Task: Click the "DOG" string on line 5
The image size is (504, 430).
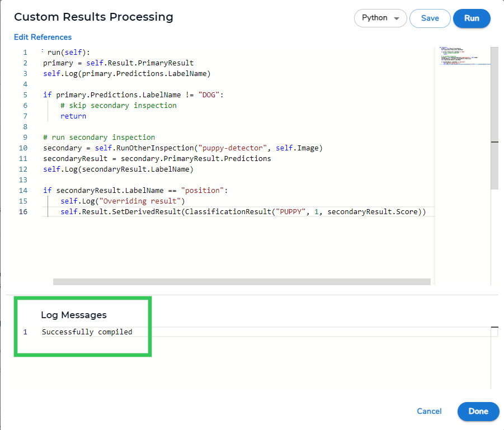Action: 209,95
